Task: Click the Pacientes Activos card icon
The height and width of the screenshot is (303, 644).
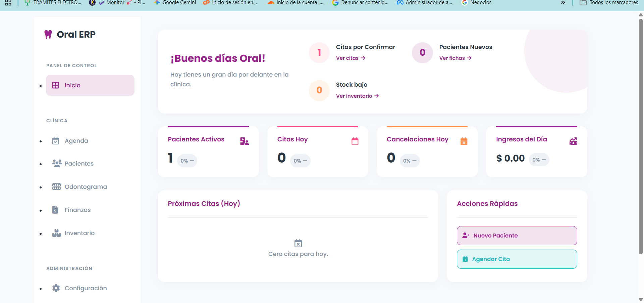Action: click(x=245, y=141)
